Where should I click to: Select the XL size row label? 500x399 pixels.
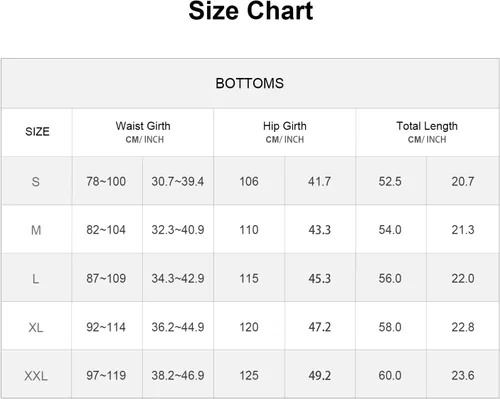(36, 327)
